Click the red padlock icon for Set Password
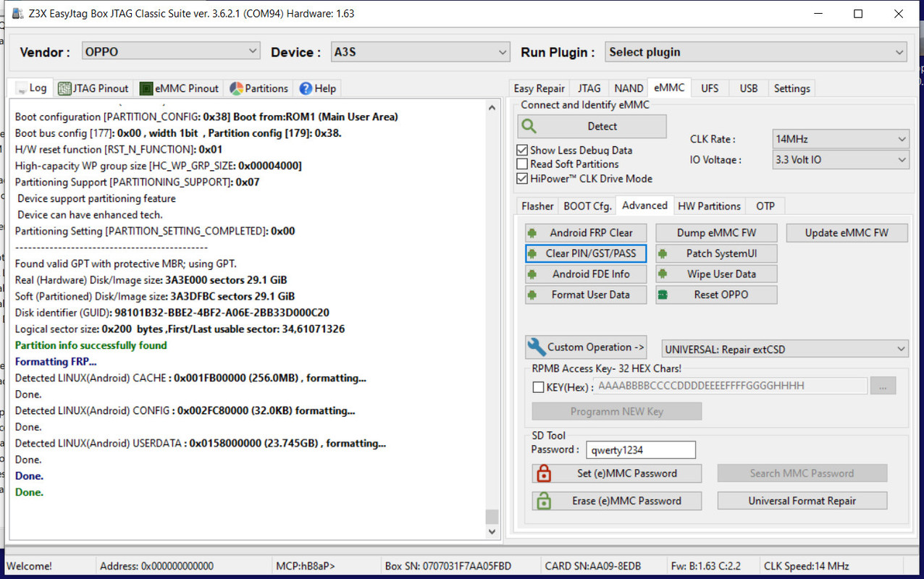924x579 pixels. click(543, 473)
